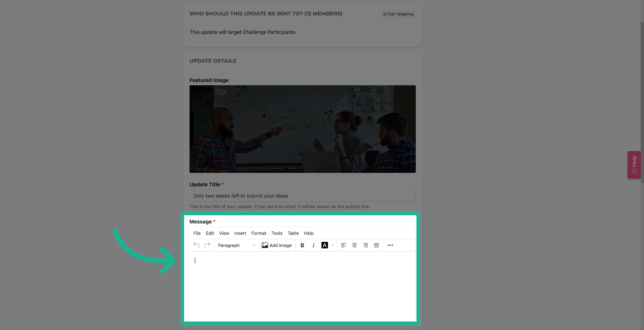Justify the text
Viewport: 644px width, 330px height.
376,245
